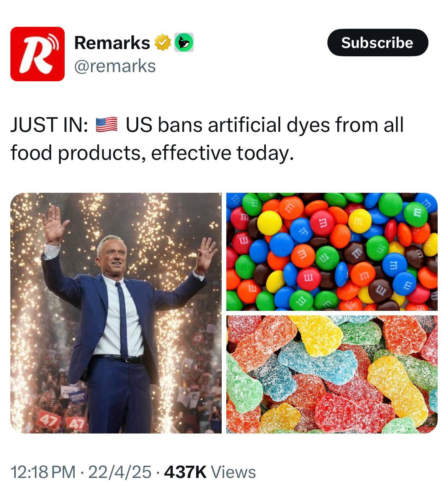Open the sour gummy candies image
448x486 pixels.
click(332, 374)
